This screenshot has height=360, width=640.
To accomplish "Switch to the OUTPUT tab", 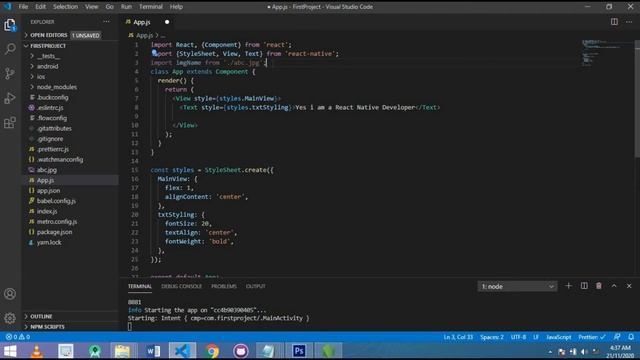I will (x=256, y=286).
